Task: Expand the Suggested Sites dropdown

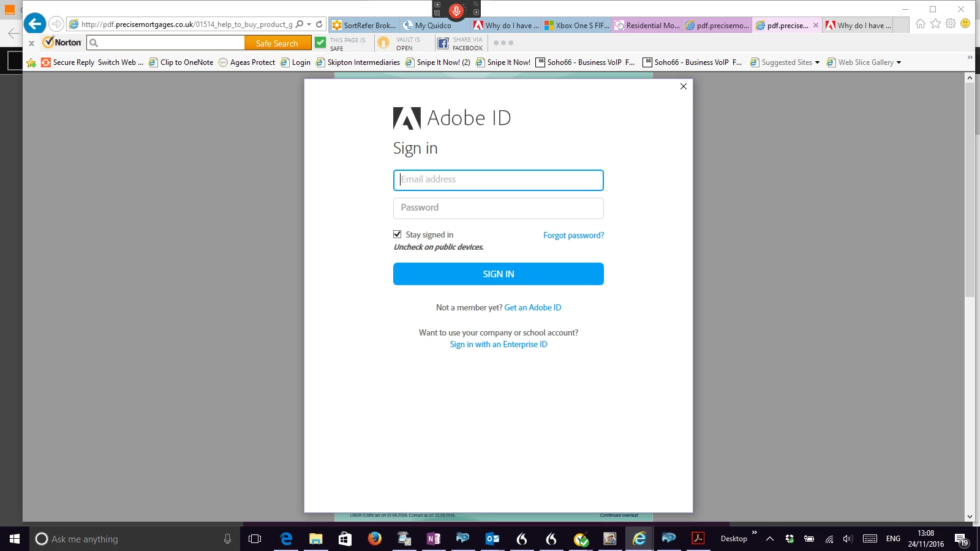Action: 817,62
